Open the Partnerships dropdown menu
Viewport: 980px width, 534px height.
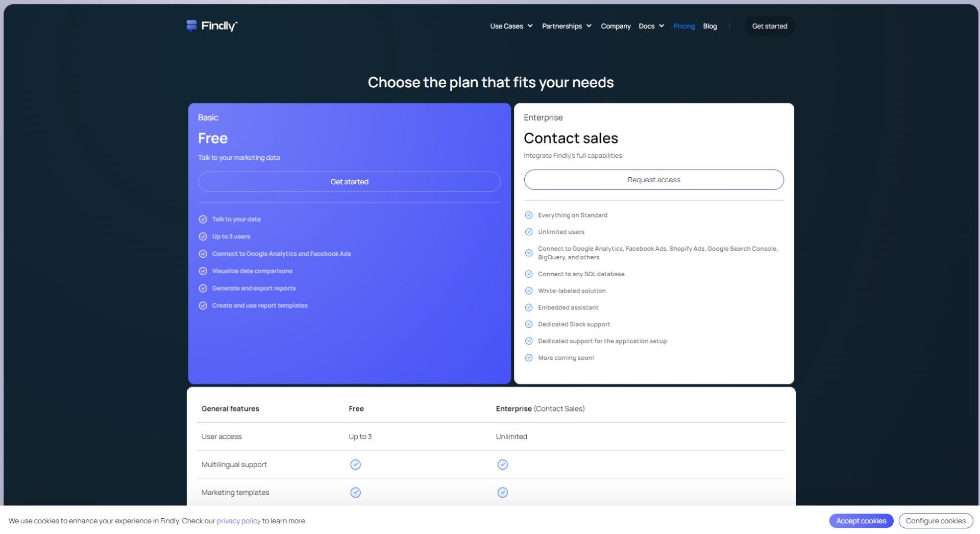tap(567, 26)
